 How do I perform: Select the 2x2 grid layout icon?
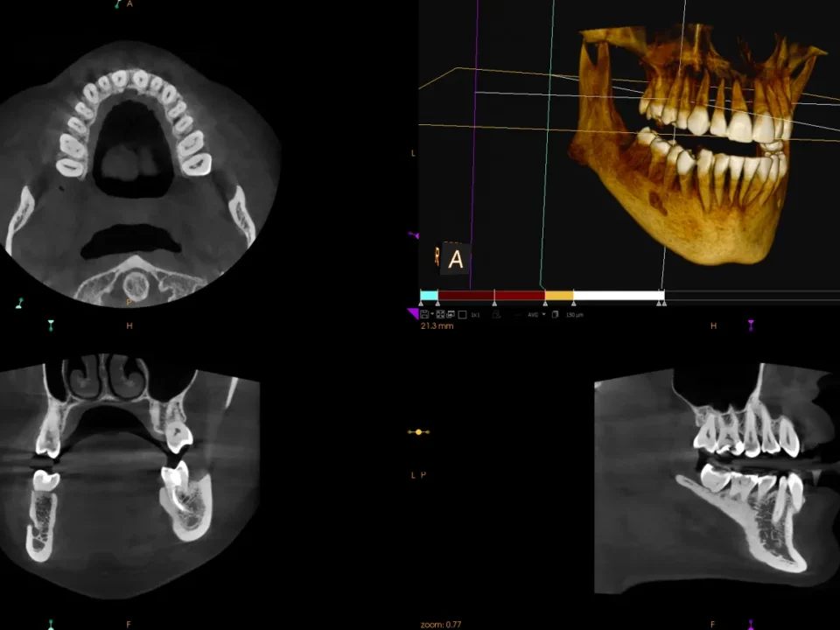point(440,315)
